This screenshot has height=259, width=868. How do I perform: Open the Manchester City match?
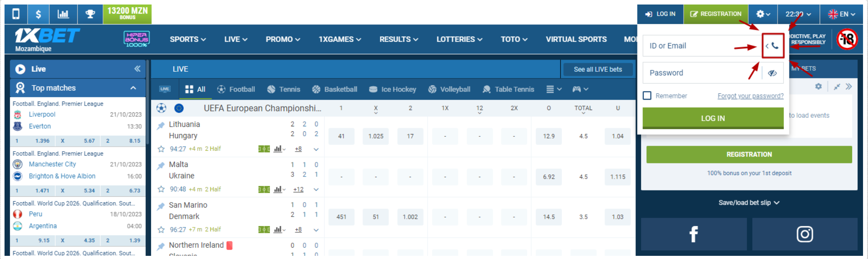(x=77, y=170)
